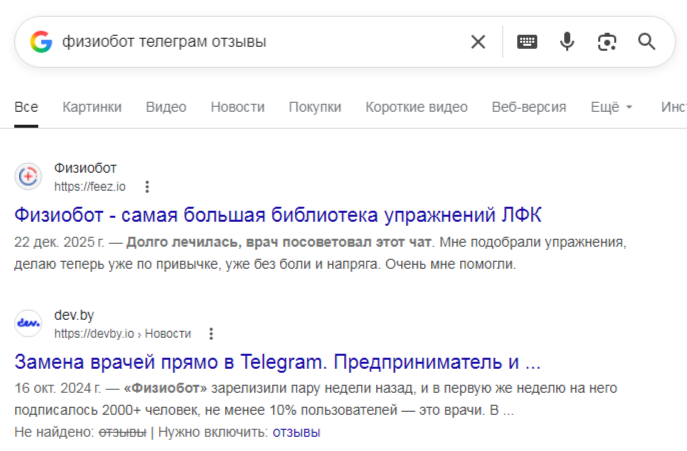Click the Google logo in search bar

(x=41, y=42)
